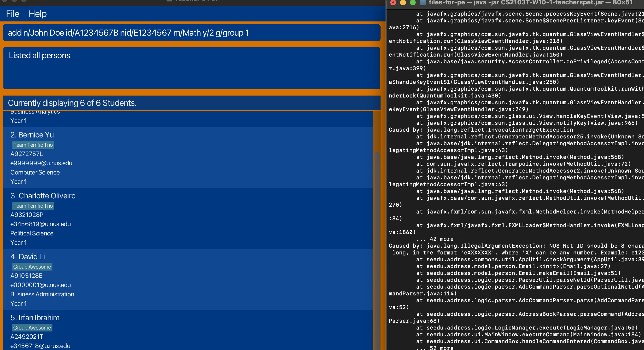Zoom the terminal with green button
644x350 pixels.
point(413,3)
